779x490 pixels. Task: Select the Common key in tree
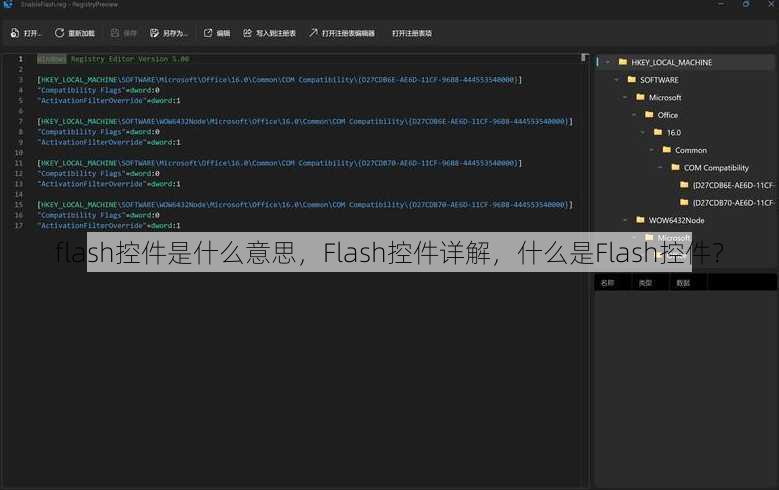(691, 150)
